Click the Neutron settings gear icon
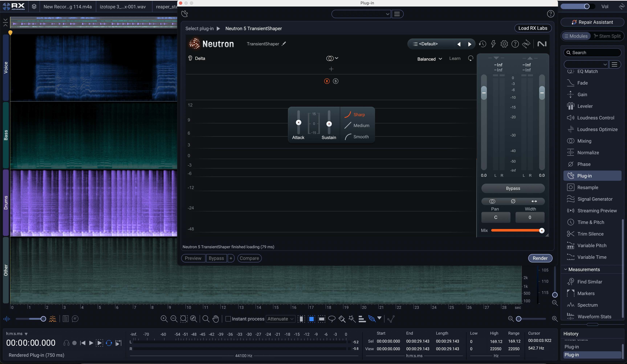The image size is (627, 364). pyautogui.click(x=504, y=44)
